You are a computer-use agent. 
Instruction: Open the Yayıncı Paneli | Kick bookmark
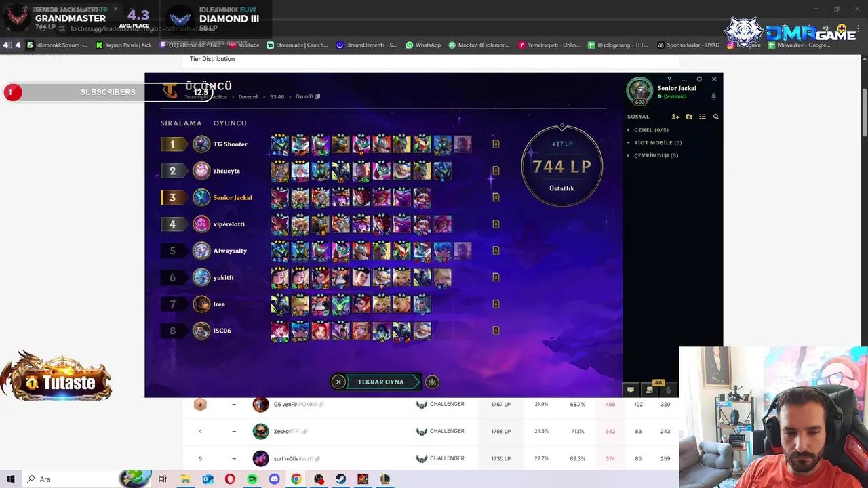coord(124,45)
